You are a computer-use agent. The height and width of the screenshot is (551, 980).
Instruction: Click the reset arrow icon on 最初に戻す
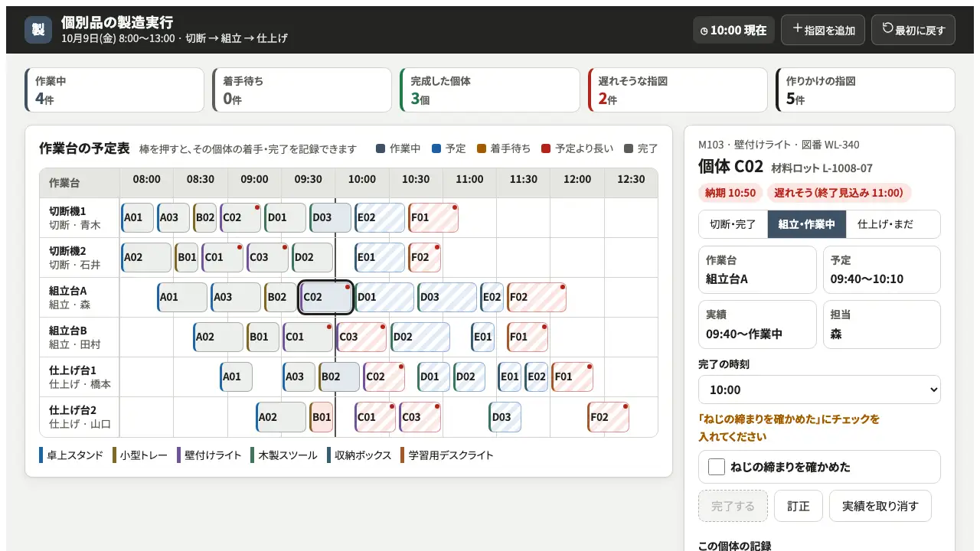point(888,28)
